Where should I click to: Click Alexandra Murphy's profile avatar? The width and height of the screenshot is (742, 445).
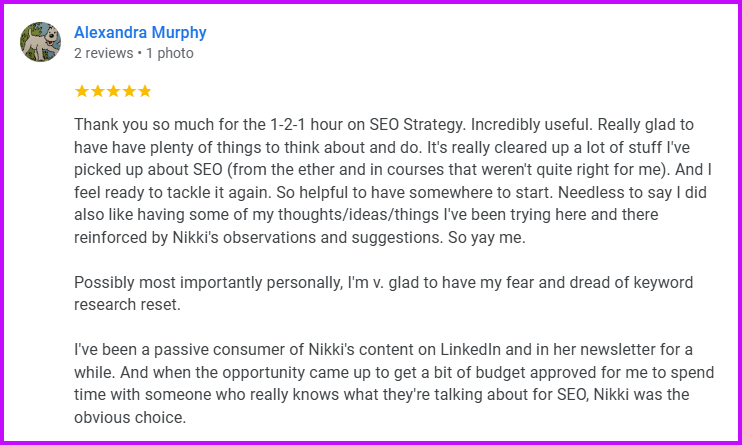(x=40, y=42)
